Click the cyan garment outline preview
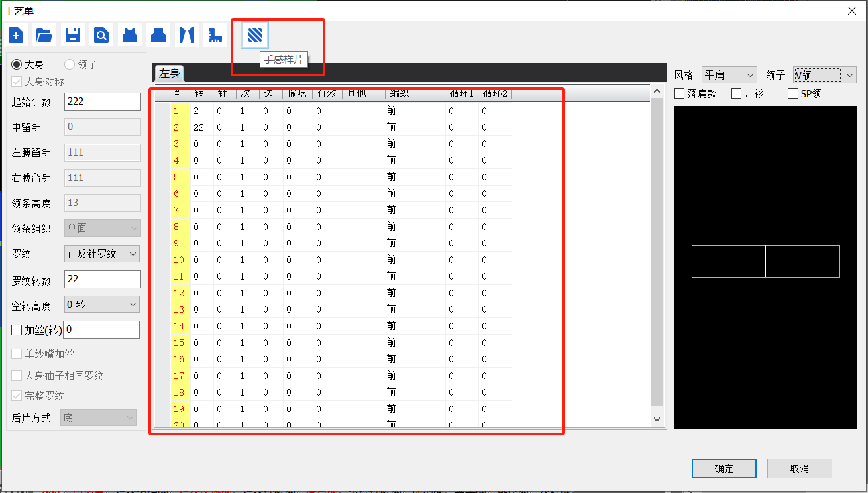Image resolution: width=868 pixels, height=493 pixels. point(765,261)
